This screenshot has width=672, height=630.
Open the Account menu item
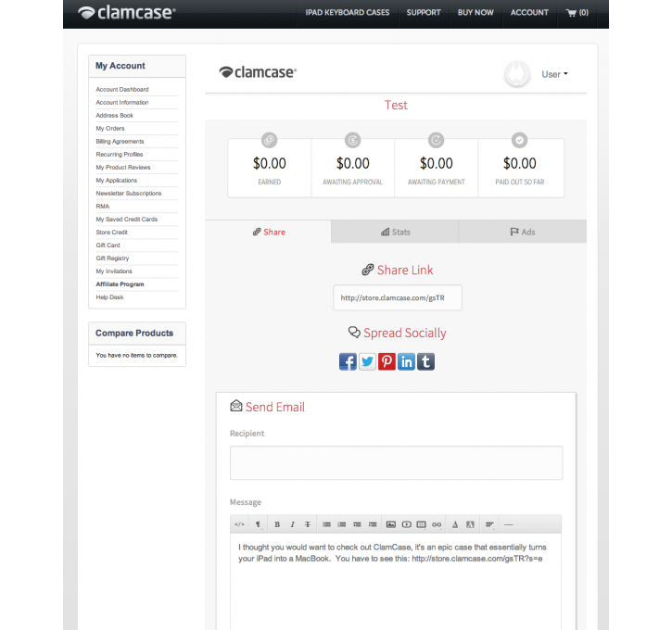point(529,13)
